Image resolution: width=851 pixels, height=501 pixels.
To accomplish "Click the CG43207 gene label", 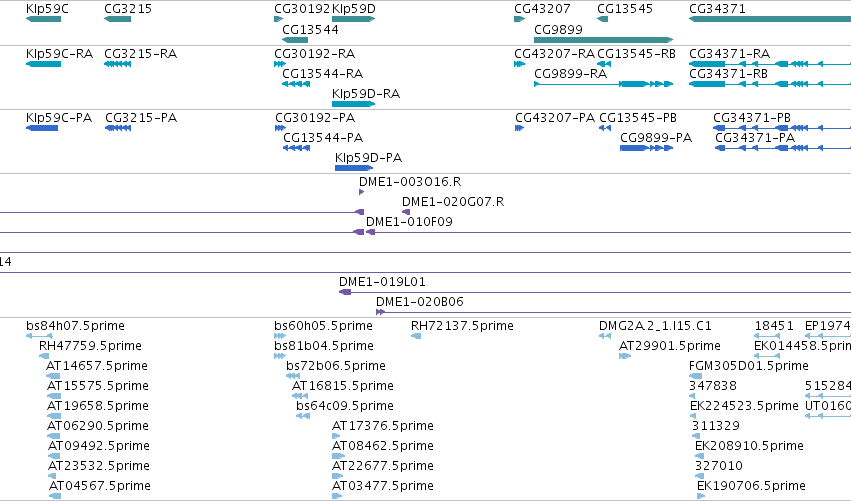I will [x=542, y=9].
